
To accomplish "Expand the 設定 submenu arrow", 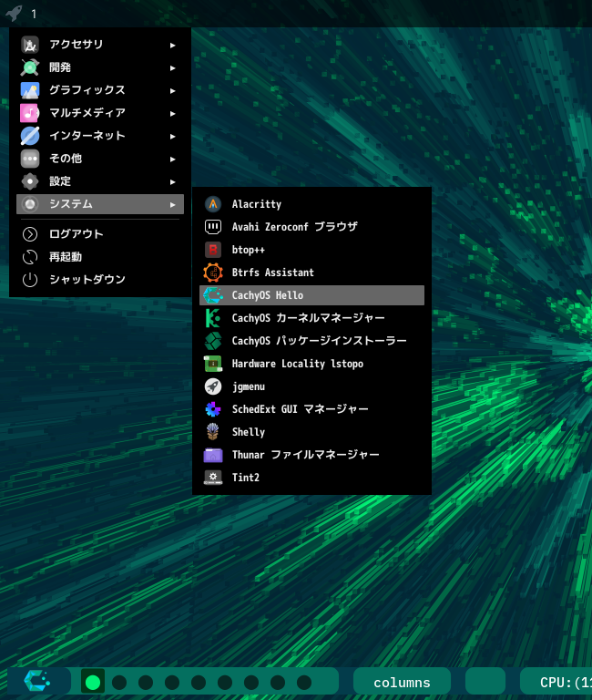I will (173, 181).
